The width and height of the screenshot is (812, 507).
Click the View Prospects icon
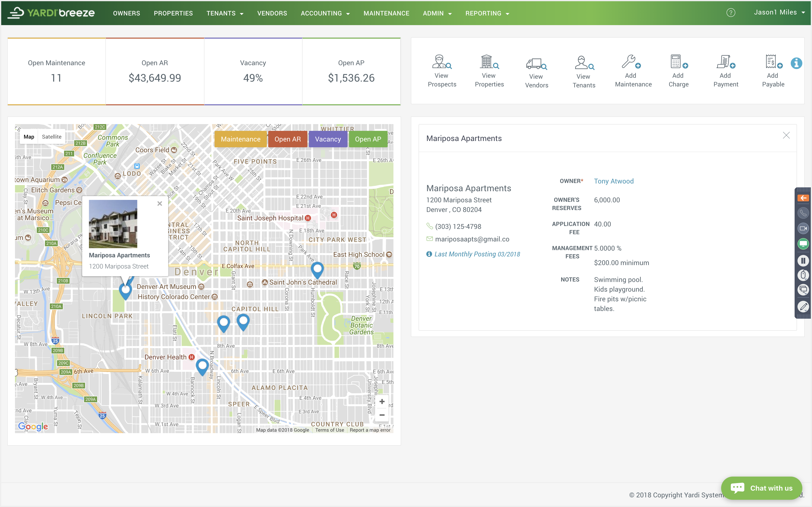pyautogui.click(x=442, y=62)
